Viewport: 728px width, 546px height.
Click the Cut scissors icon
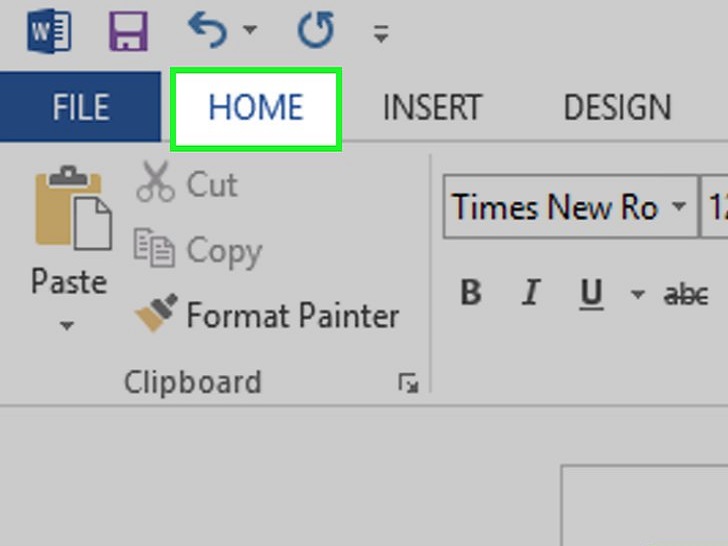155,184
